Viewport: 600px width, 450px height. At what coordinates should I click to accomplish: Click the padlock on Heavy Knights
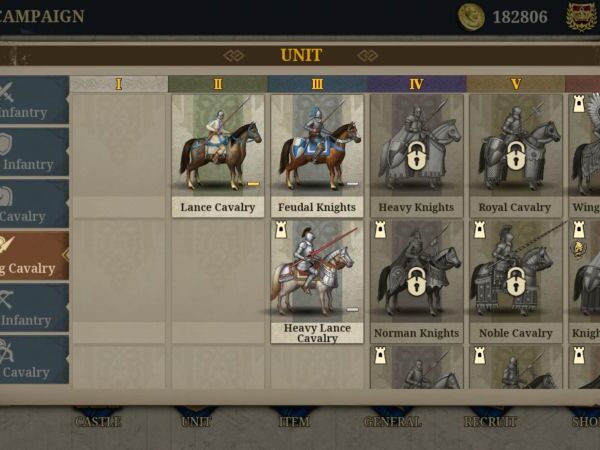416,156
